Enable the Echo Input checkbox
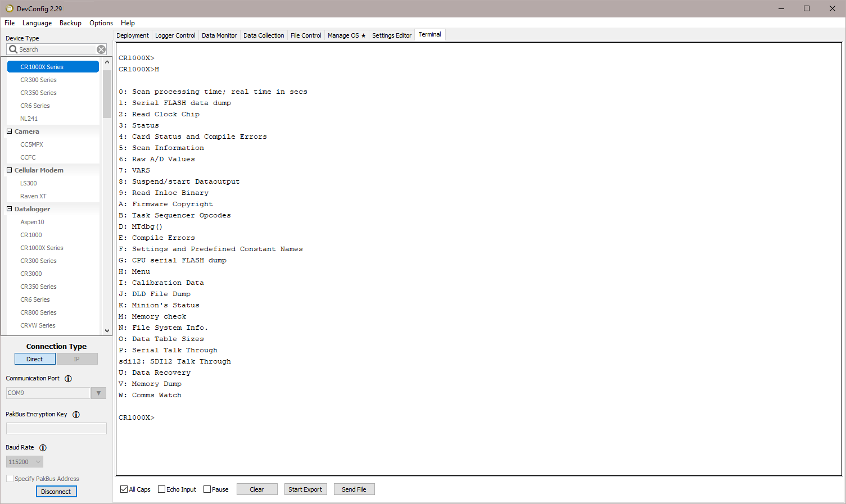 (x=161, y=489)
